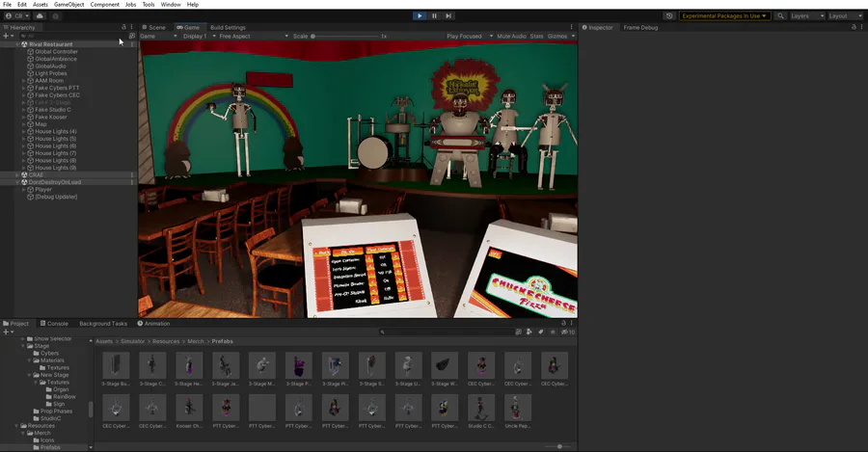The height and width of the screenshot is (452, 868).
Task: Toggle the Inspector panel lock icon
Action: click(x=854, y=27)
